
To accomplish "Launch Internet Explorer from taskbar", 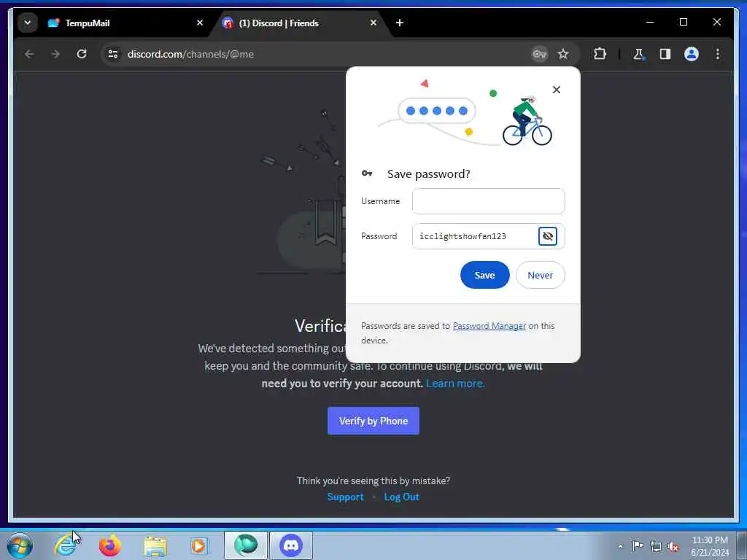I will point(65,545).
